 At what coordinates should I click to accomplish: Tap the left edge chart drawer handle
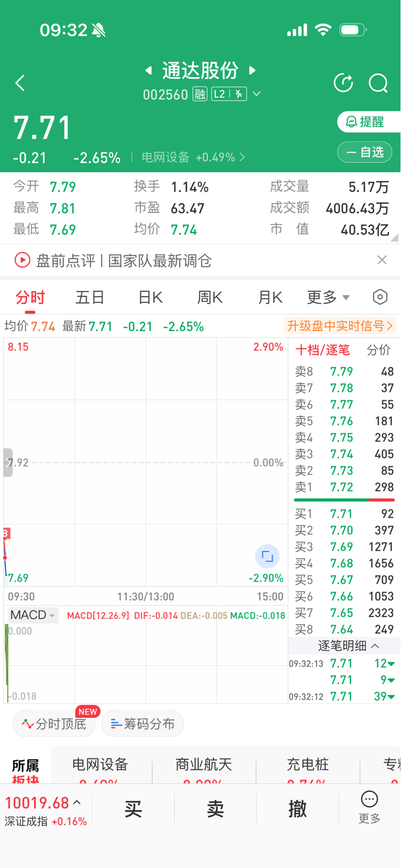pos(8,462)
